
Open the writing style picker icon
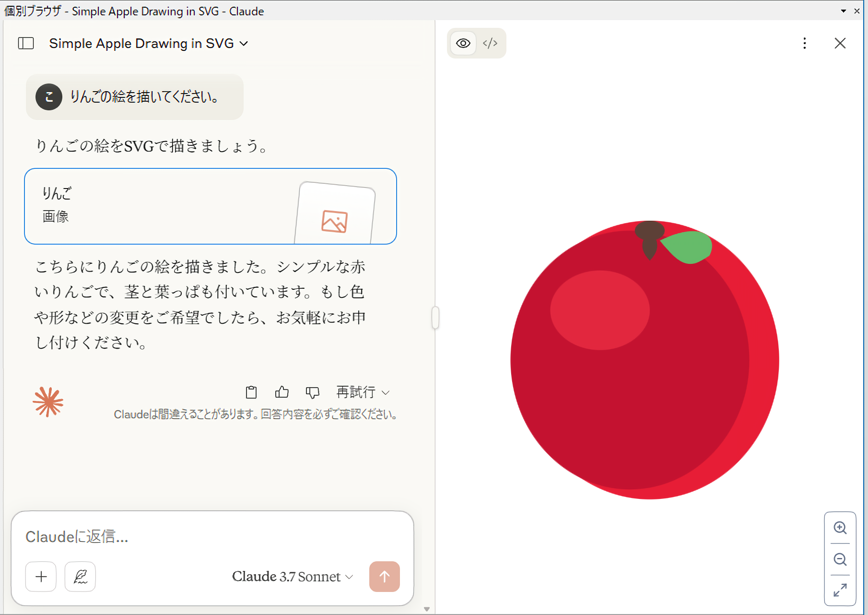pyautogui.click(x=80, y=577)
